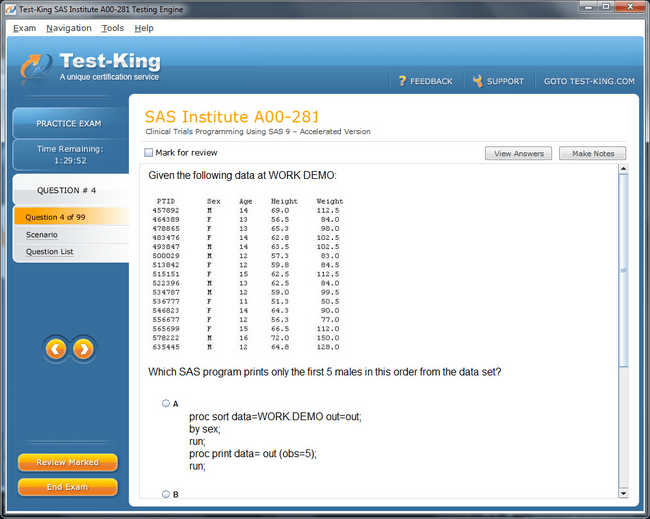Click the scrollbar up arrow
The image size is (650, 519).
623,169
